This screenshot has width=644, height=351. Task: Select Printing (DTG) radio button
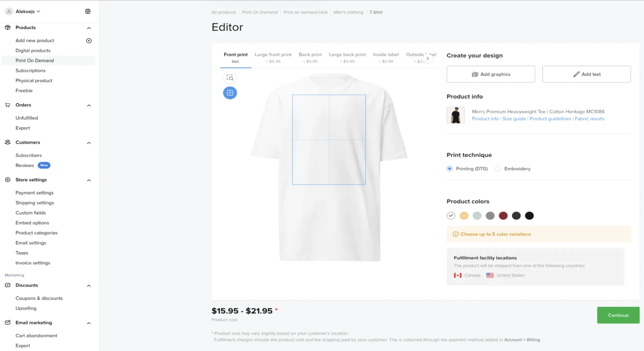[450, 169]
